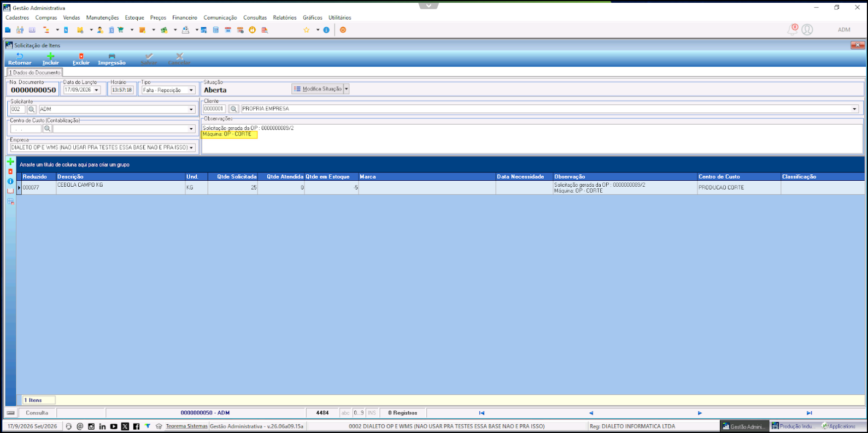Screen dimensions: 868x433
Task: Go to first record navigation arrow
Action: (x=482, y=413)
